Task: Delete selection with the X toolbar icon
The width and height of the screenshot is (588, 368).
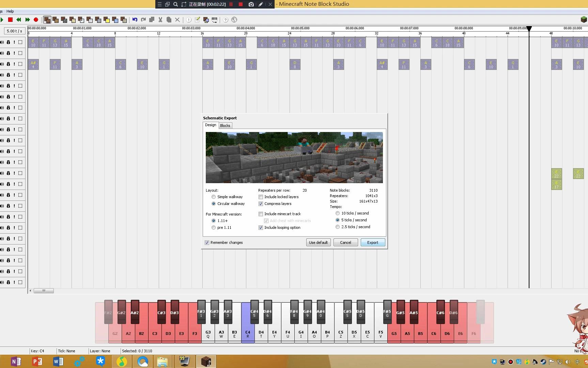Action: [x=177, y=20]
